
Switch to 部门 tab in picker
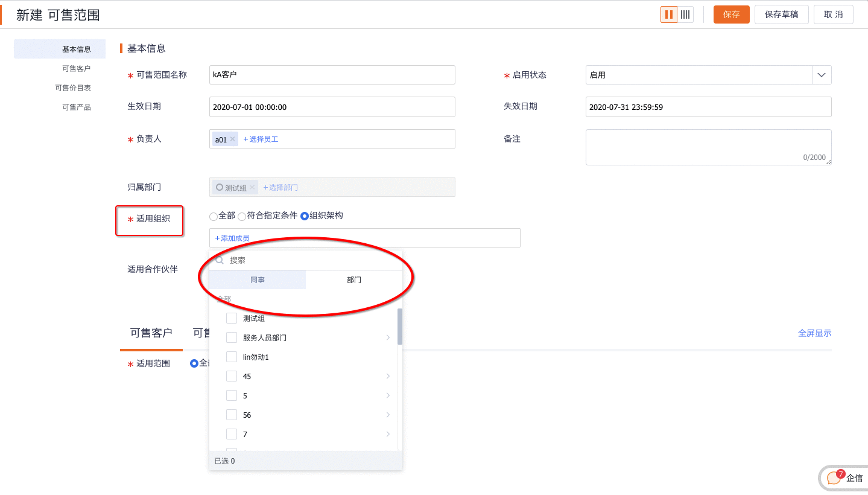pos(354,279)
